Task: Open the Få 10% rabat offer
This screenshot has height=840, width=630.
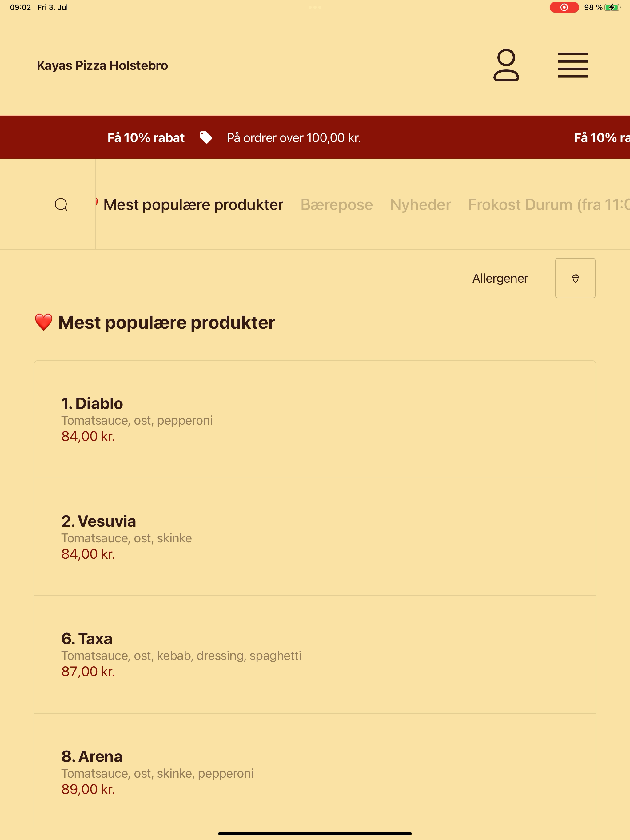Action: (x=146, y=137)
